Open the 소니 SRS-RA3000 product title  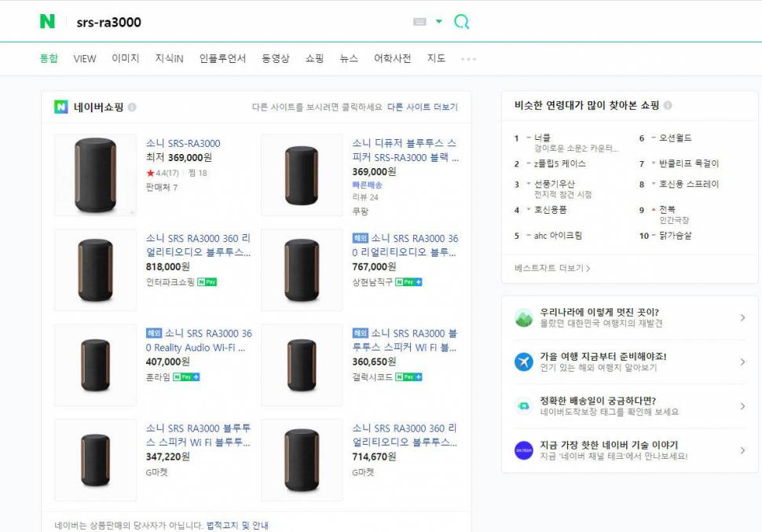[x=183, y=144]
